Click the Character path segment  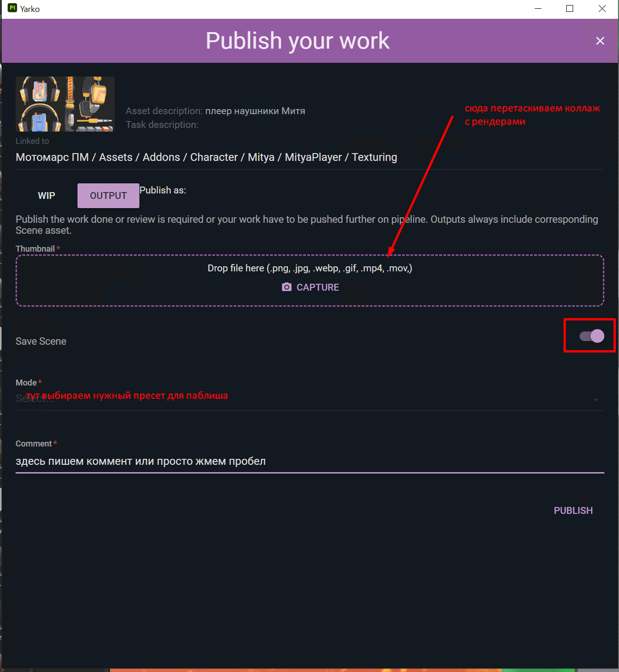214,157
